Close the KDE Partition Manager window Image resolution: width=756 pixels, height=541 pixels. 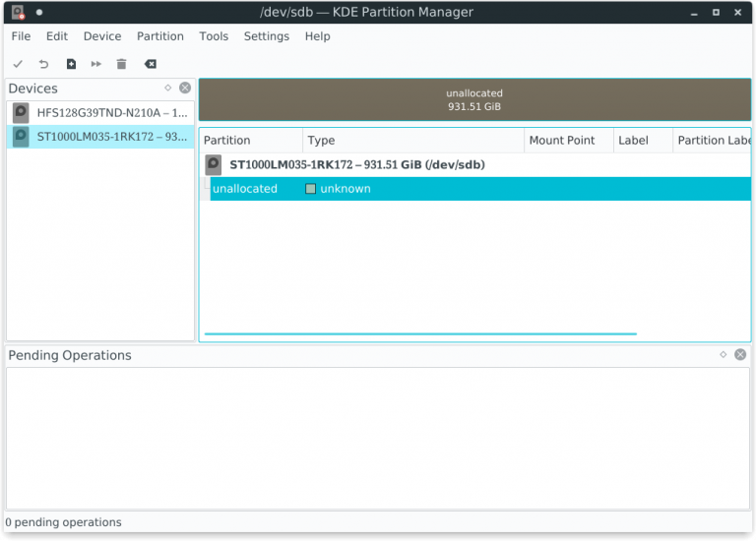(737, 13)
